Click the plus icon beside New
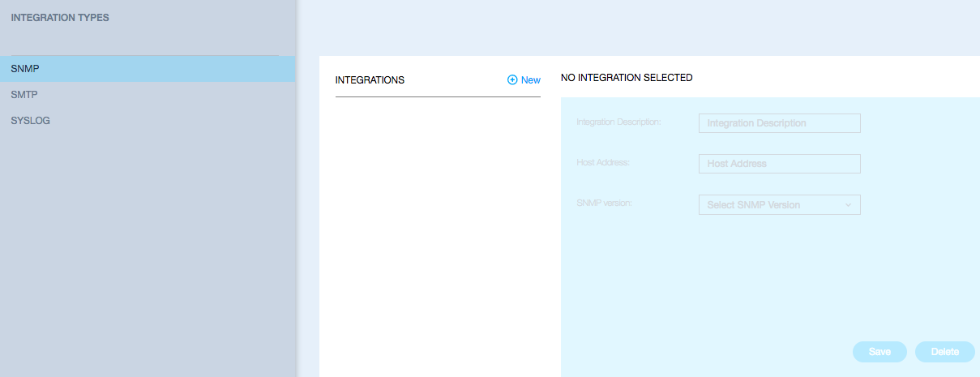 (x=512, y=80)
